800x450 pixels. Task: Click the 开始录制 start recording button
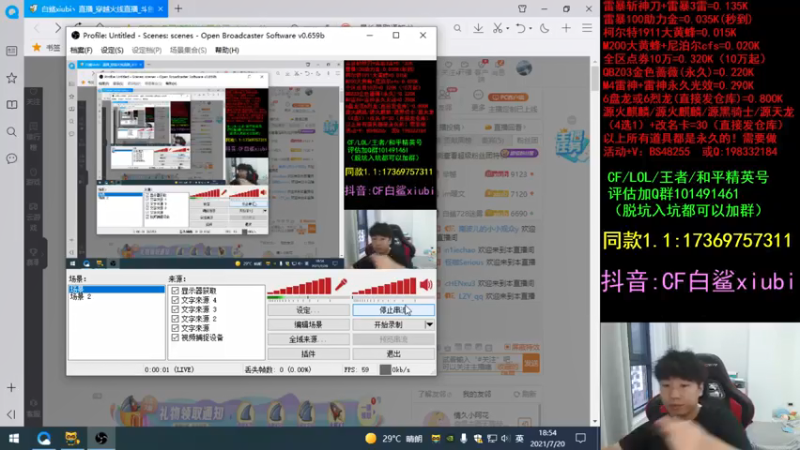pos(388,324)
